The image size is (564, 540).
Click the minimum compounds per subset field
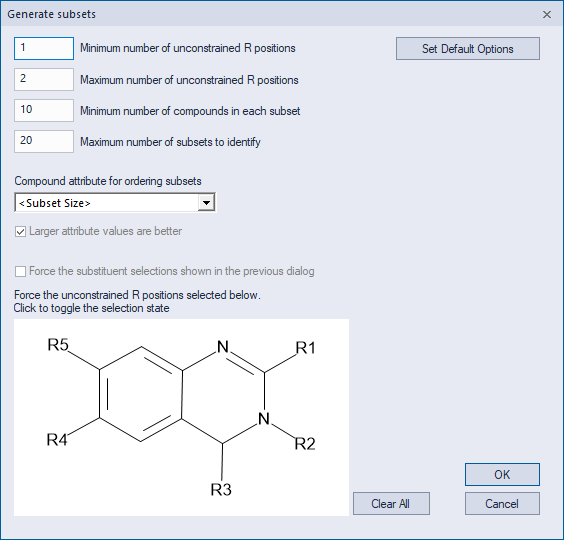(44, 110)
